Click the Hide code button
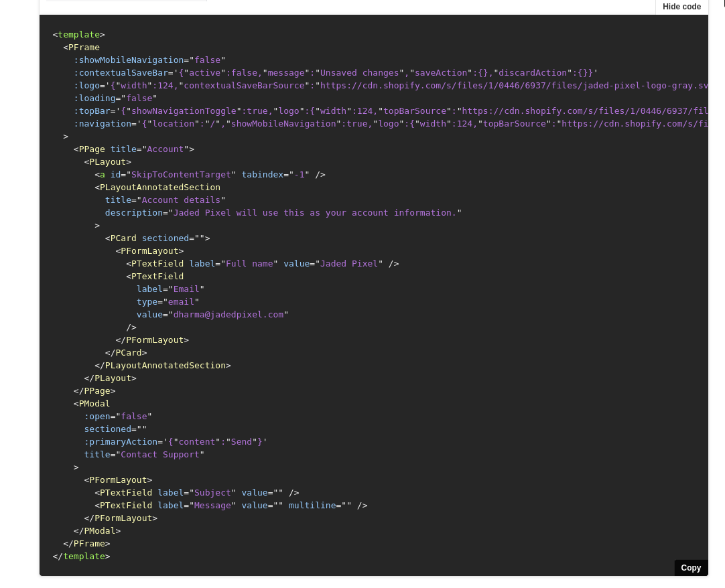725x588 pixels. 681,7
